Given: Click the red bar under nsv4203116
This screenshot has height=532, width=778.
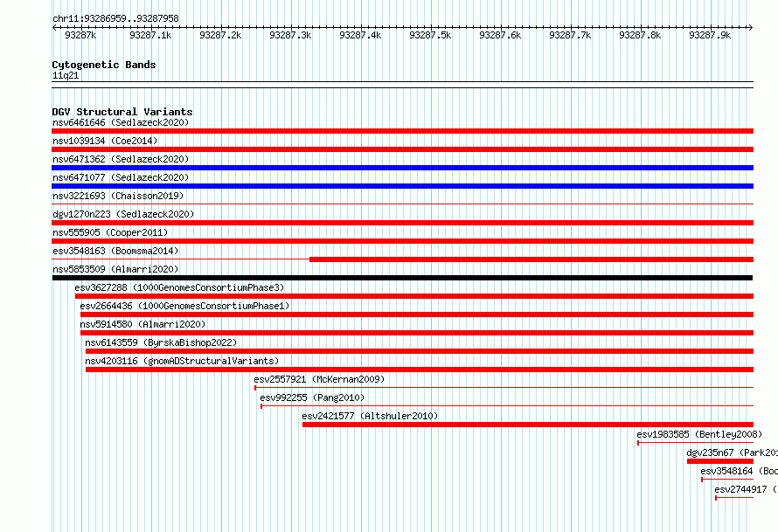Looking at the screenshot, I should click(420, 370).
